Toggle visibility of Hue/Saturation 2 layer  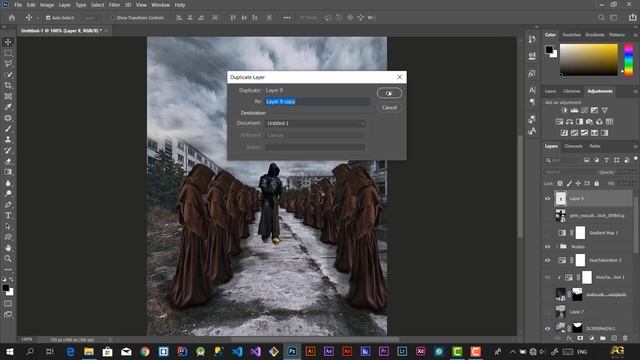(x=548, y=260)
